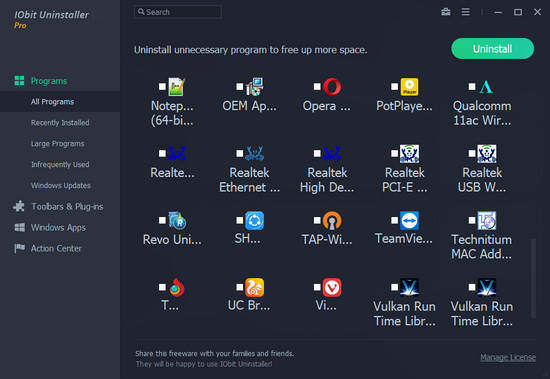Check the Revo Uninstaller checkbox
This screenshot has height=379, width=550.
coord(162,220)
